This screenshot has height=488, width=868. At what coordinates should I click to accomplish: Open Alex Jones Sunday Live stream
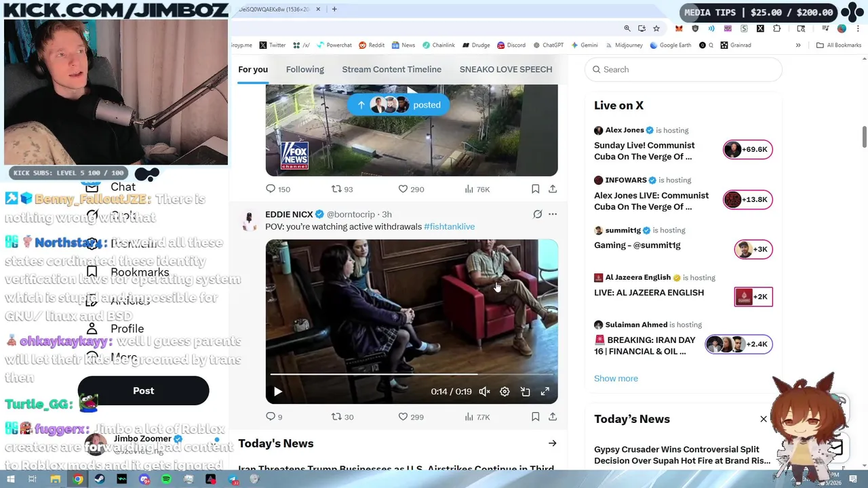(x=683, y=144)
